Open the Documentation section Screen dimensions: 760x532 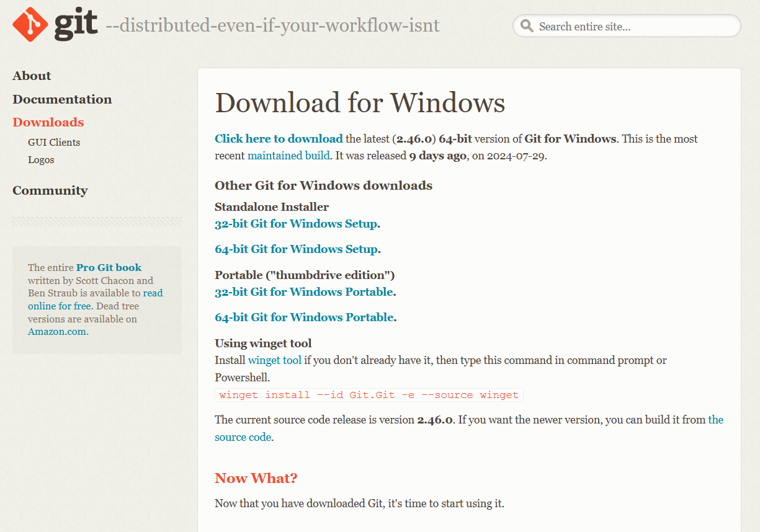click(62, 99)
